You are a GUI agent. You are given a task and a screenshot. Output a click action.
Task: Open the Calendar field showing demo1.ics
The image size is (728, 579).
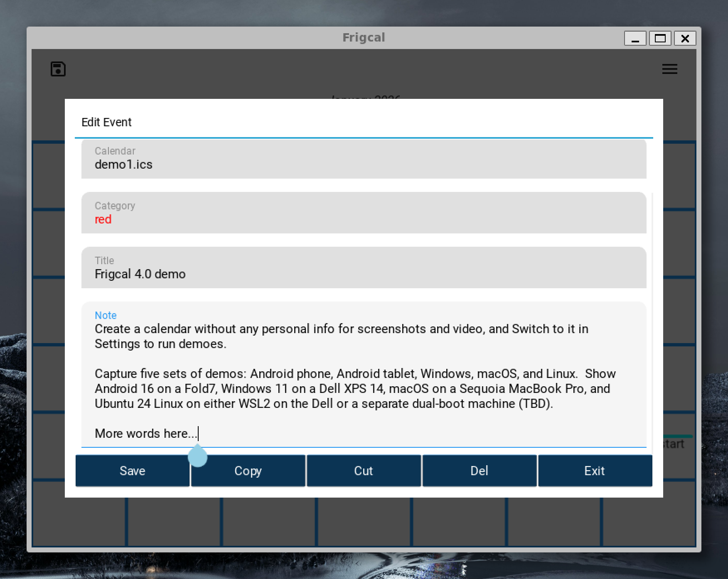pyautogui.click(x=364, y=159)
